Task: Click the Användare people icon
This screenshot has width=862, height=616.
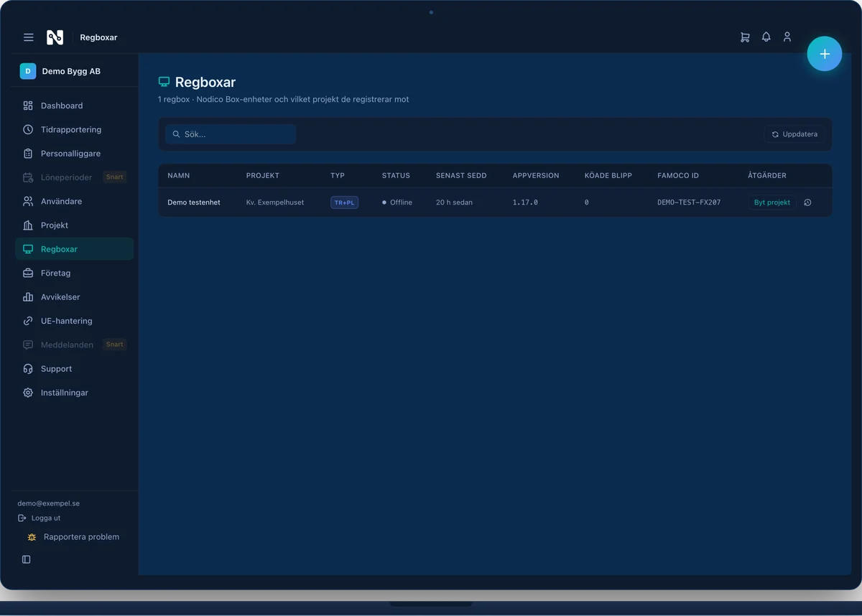Action: coord(28,201)
